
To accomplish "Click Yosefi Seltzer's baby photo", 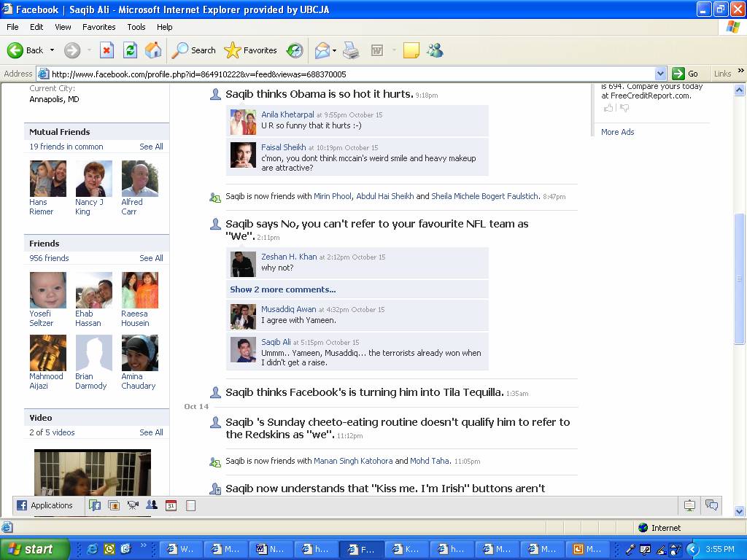I will coord(47,290).
